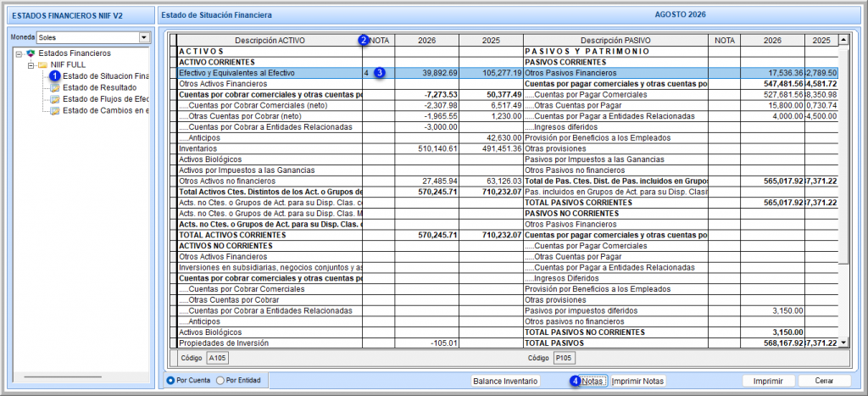Collapse the NIIF FULL tree branch
This screenshot has height=396, width=868.
click(x=31, y=64)
